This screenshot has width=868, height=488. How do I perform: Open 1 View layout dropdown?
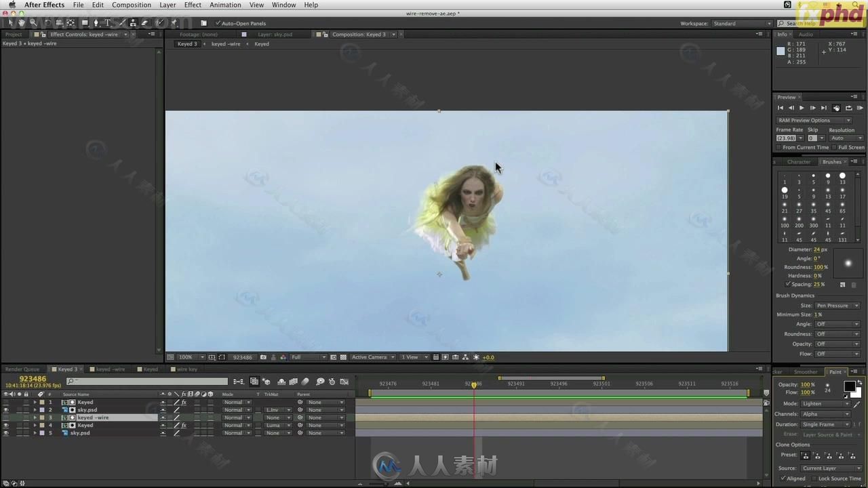coord(413,357)
